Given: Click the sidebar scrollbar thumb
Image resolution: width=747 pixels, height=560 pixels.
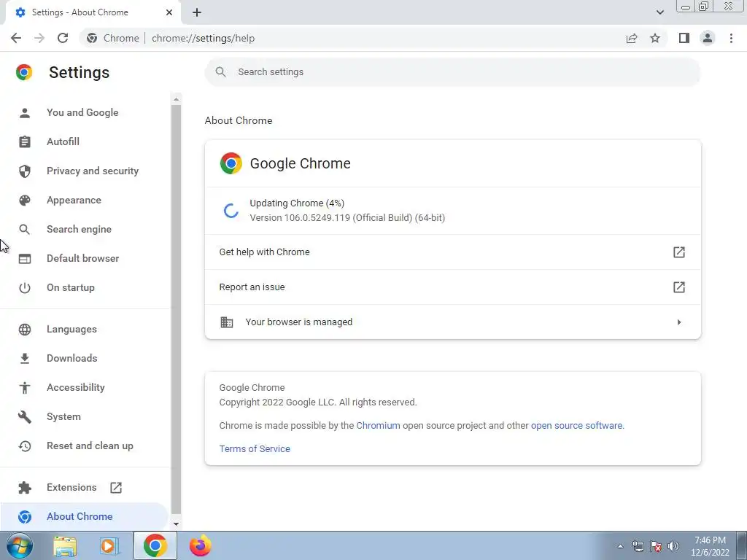Looking at the screenshot, I should (177, 309).
